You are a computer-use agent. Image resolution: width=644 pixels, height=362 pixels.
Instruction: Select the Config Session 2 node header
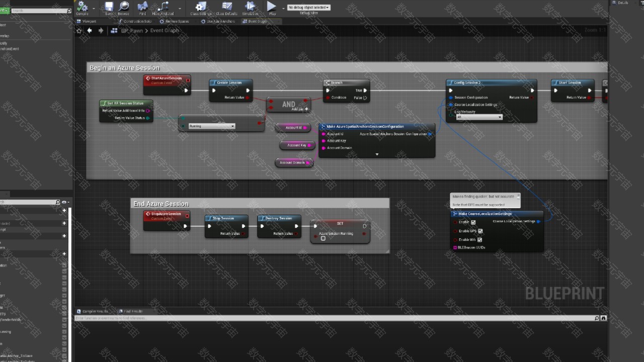(491, 82)
